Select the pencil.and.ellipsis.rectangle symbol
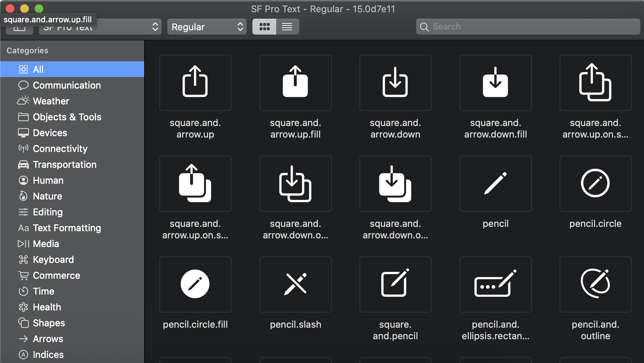The height and width of the screenshot is (363, 644). point(495,284)
